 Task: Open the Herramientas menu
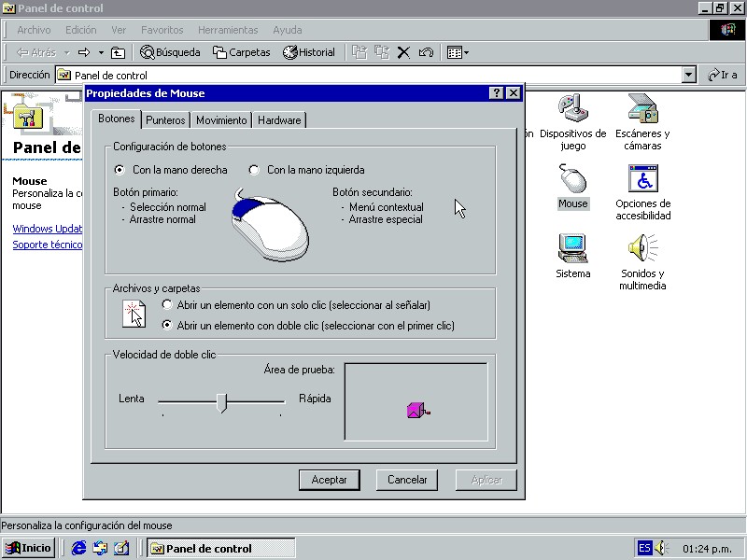228,30
